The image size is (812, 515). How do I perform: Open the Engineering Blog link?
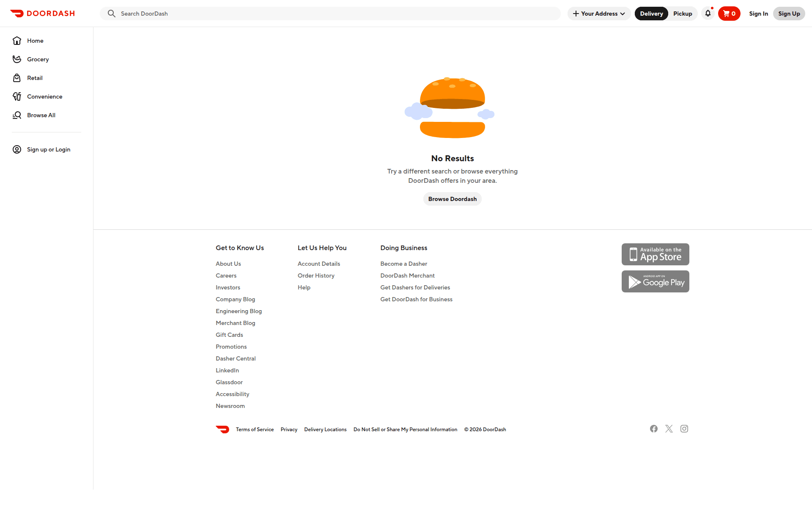tap(239, 311)
